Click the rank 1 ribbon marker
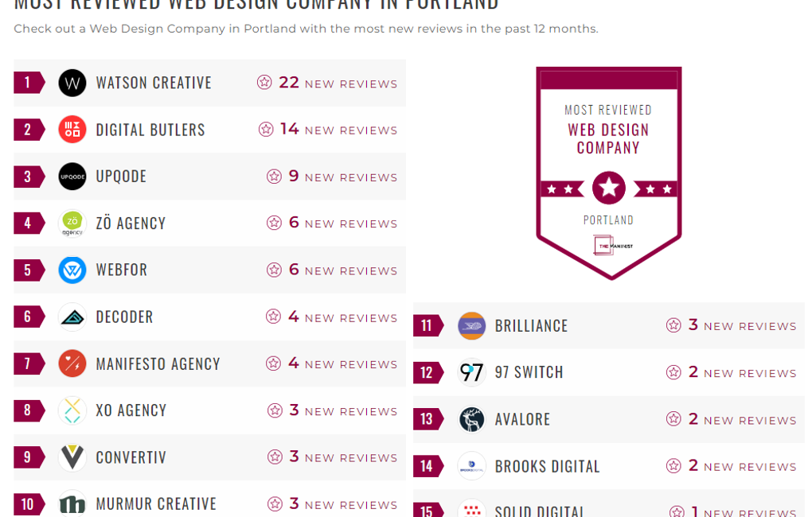Image resolution: width=812 pixels, height=517 pixels. tap(28, 83)
